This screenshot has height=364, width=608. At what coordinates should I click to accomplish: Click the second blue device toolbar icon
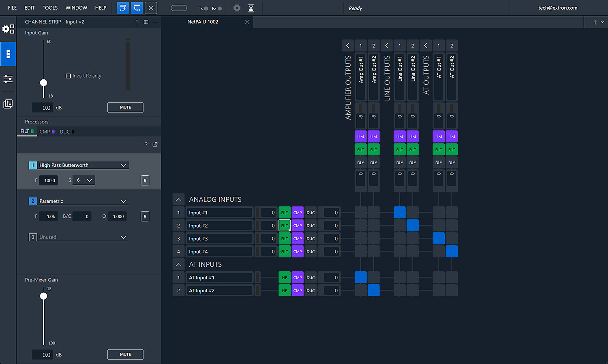[x=137, y=8]
